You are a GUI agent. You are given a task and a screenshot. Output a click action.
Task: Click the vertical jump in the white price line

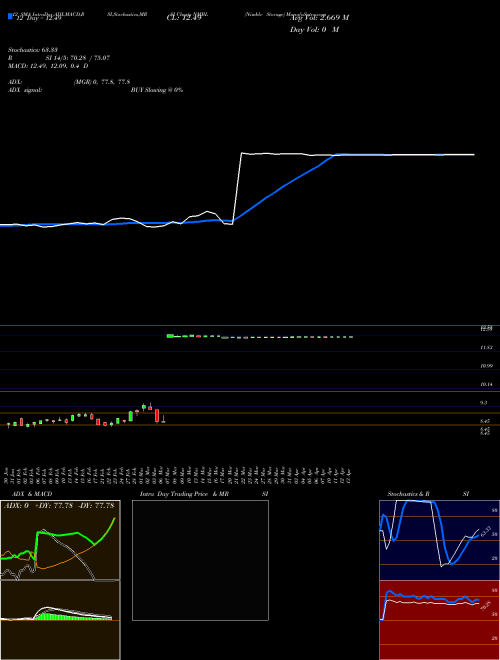tap(237, 188)
